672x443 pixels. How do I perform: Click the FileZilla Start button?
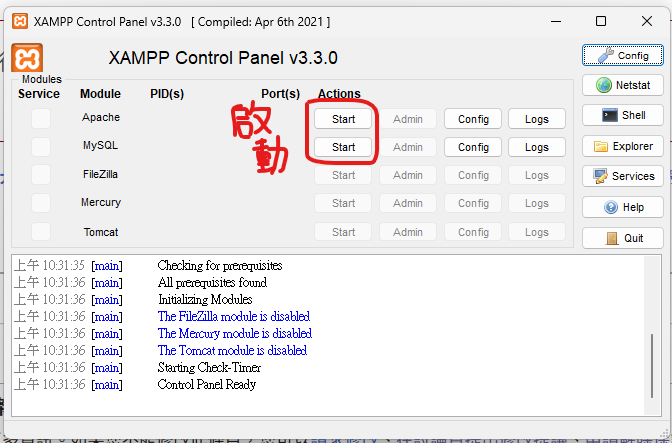click(343, 175)
